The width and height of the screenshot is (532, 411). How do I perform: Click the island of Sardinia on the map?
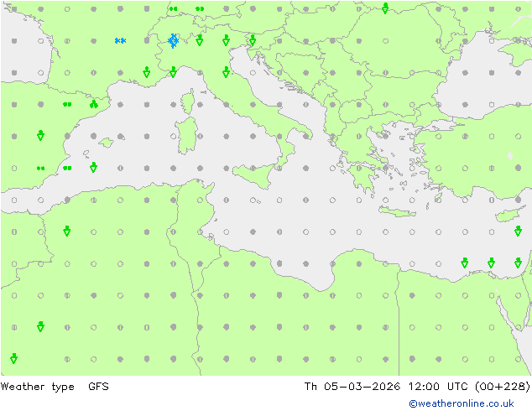click(186, 135)
